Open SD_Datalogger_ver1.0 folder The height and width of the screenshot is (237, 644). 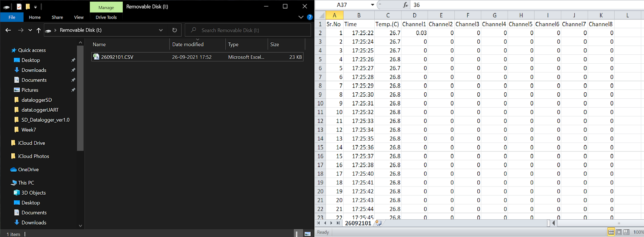(x=45, y=120)
